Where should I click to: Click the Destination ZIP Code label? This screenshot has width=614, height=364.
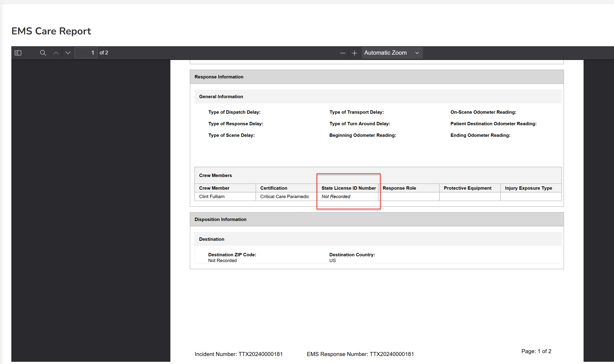click(232, 255)
